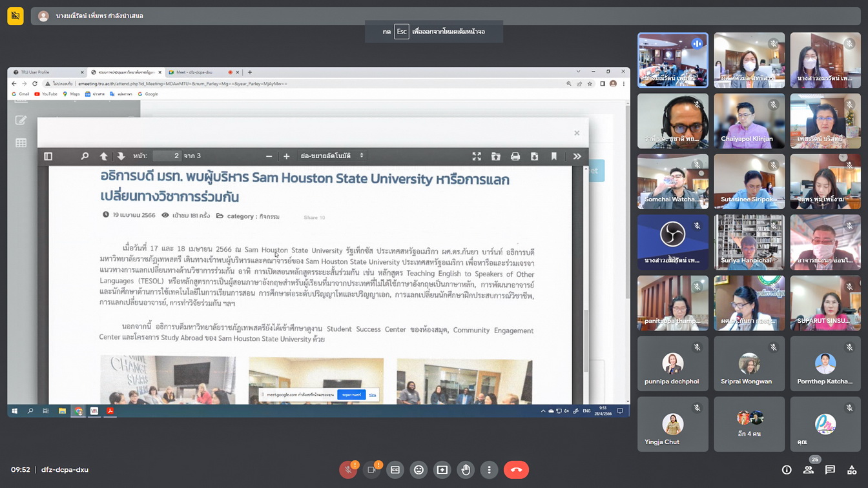
Task: Bookmark this page with star icon
Action: click(x=590, y=84)
